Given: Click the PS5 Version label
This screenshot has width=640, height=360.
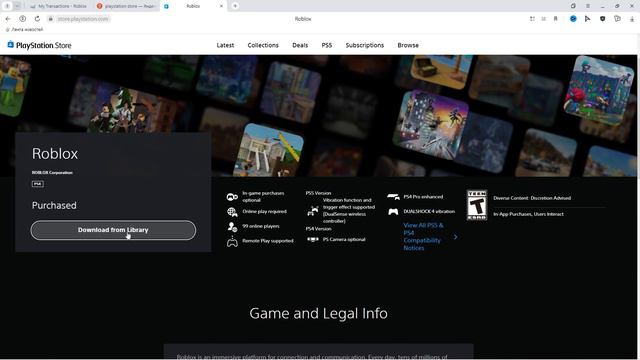Looking at the screenshot, I should point(318,193).
